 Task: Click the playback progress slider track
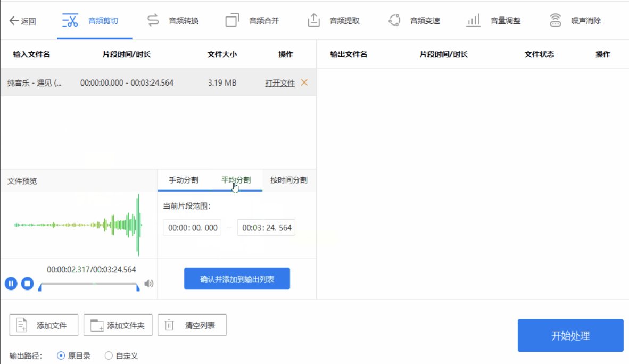[x=89, y=284]
